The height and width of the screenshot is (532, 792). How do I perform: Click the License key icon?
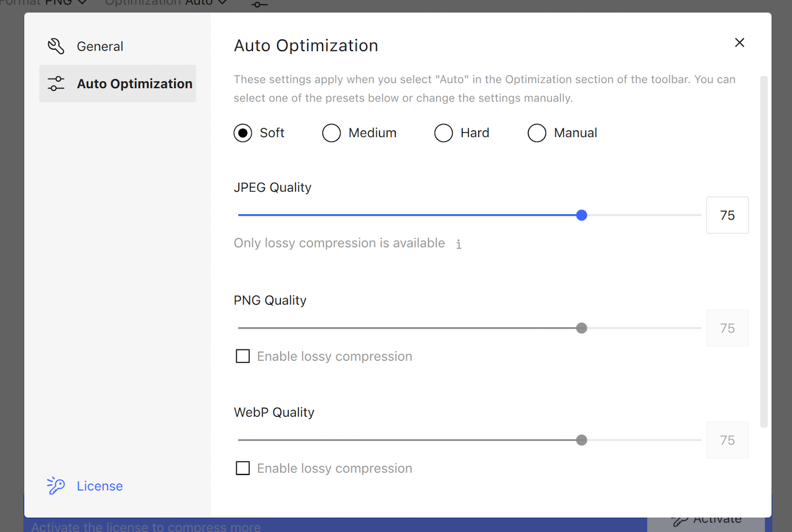56,485
